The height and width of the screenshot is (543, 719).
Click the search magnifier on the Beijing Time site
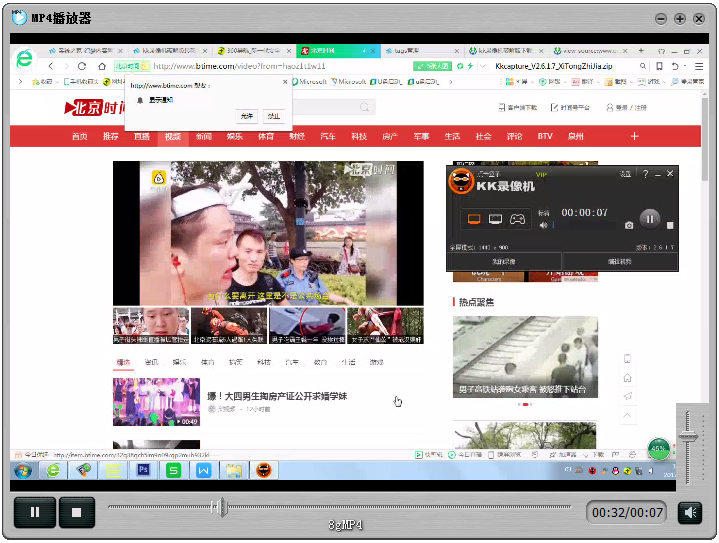[x=366, y=107]
